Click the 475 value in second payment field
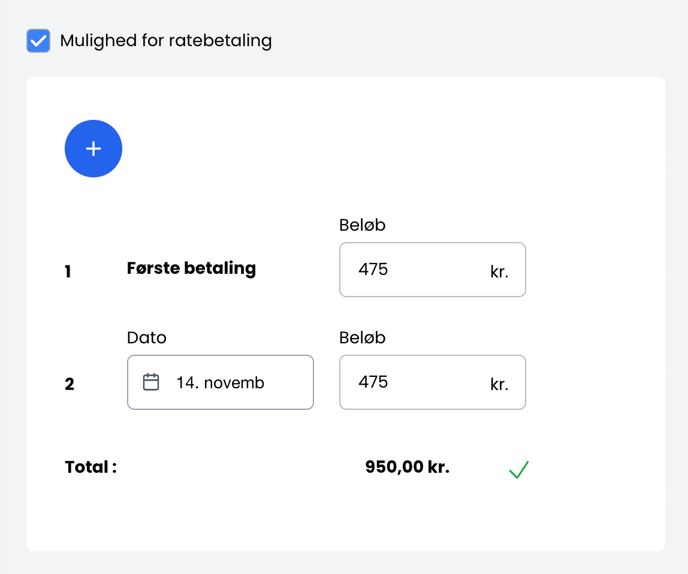The height and width of the screenshot is (574, 688). 373,382
